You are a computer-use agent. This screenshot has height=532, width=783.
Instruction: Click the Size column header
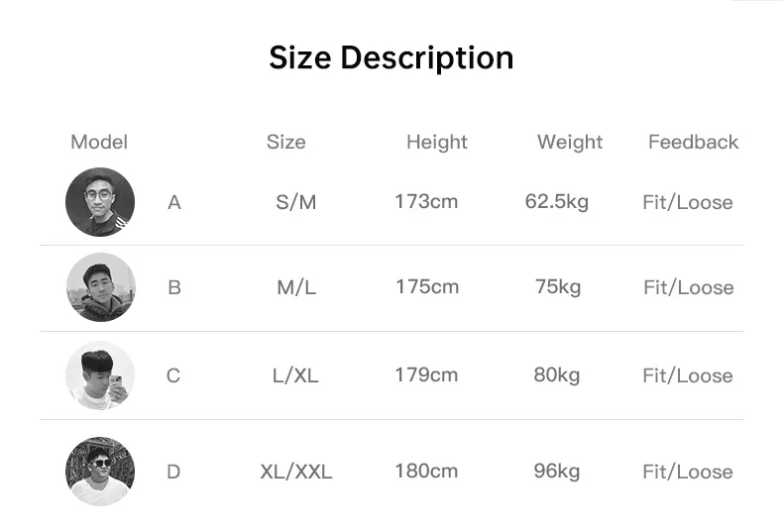[x=285, y=142]
